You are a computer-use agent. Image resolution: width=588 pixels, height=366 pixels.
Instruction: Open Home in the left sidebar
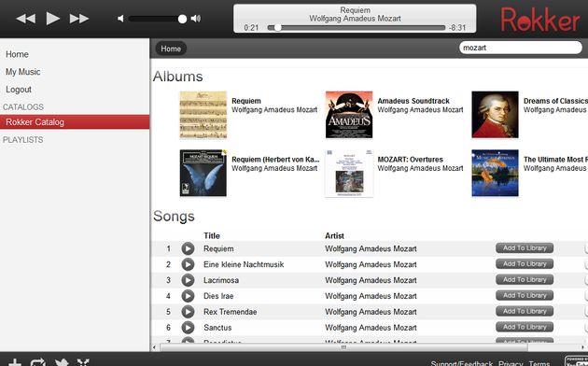click(x=17, y=54)
